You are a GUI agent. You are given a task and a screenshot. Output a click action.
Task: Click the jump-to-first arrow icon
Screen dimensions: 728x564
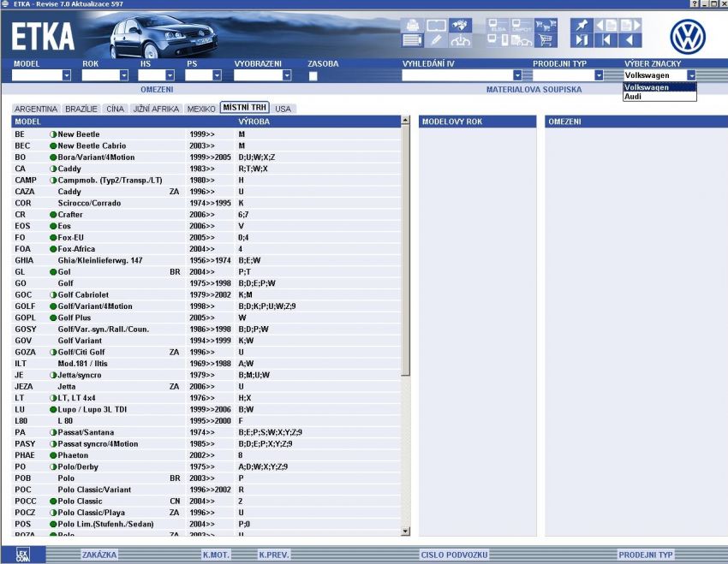click(x=606, y=40)
